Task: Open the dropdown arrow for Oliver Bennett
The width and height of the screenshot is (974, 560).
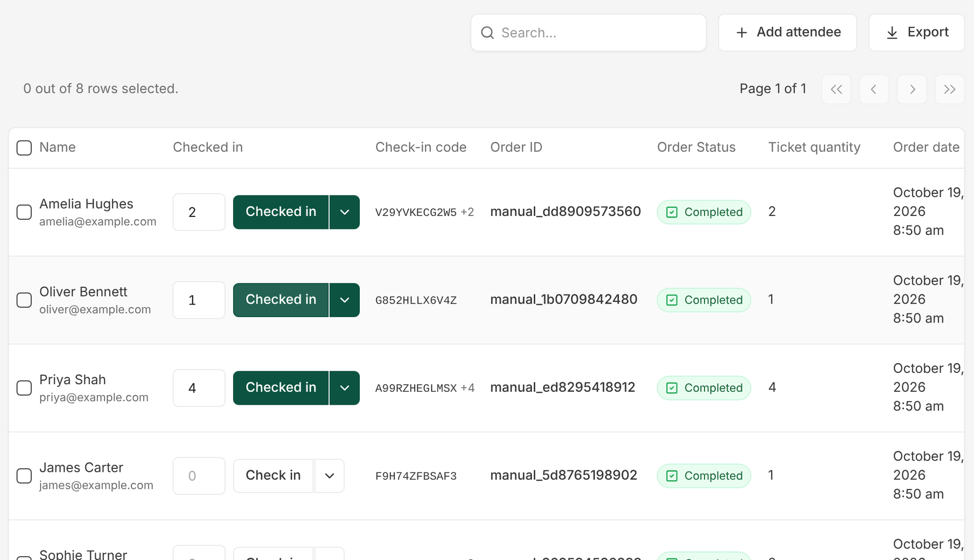Action: [345, 300]
